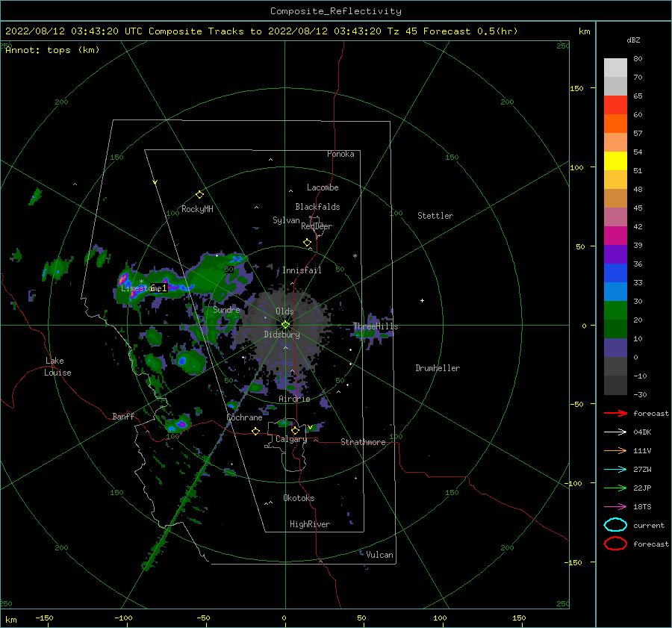Screen dimensions: 672x628
Task: Click the radar site marker near Didsbury
Action: (x=285, y=325)
